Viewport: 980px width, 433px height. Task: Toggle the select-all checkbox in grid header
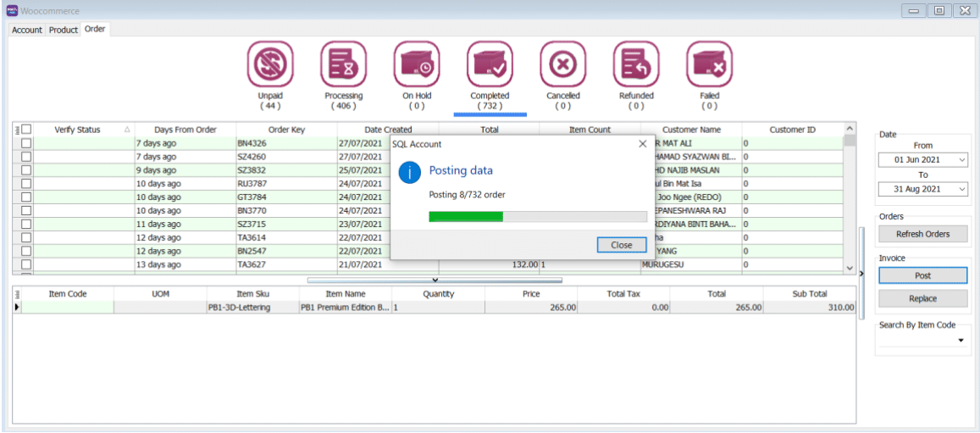pyautogui.click(x=26, y=130)
